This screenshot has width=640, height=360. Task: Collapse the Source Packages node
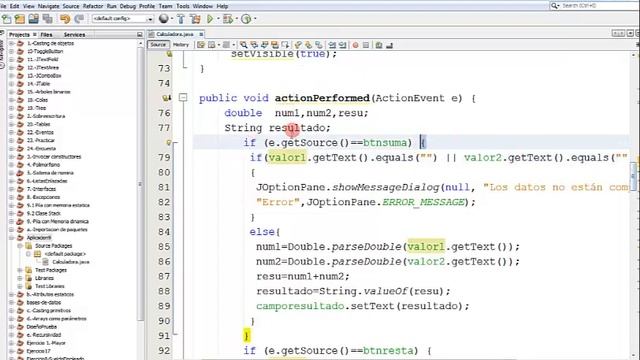click(x=20, y=246)
